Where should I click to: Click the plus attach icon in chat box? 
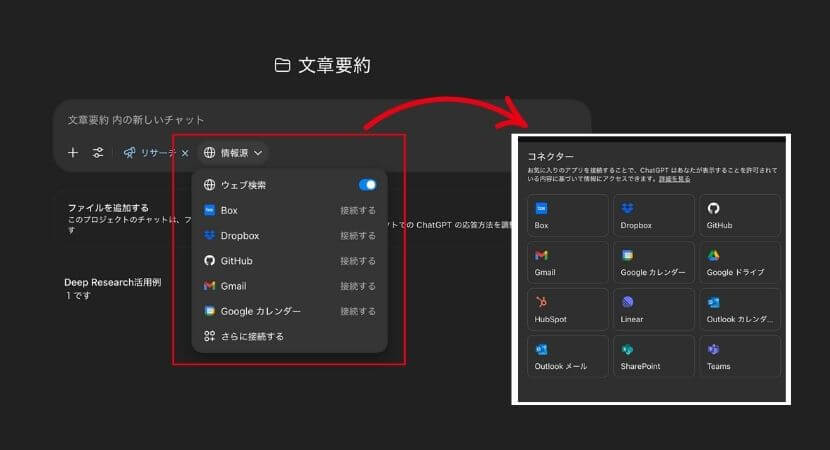pos(73,153)
